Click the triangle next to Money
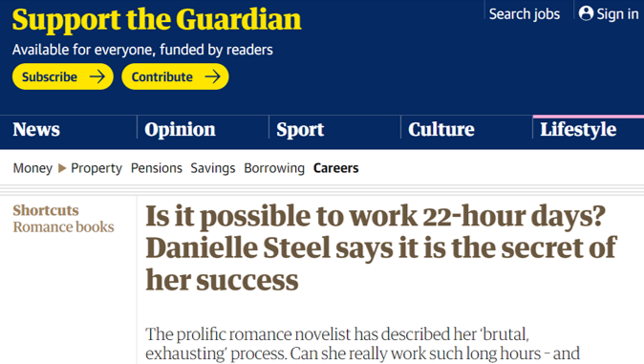 (62, 168)
